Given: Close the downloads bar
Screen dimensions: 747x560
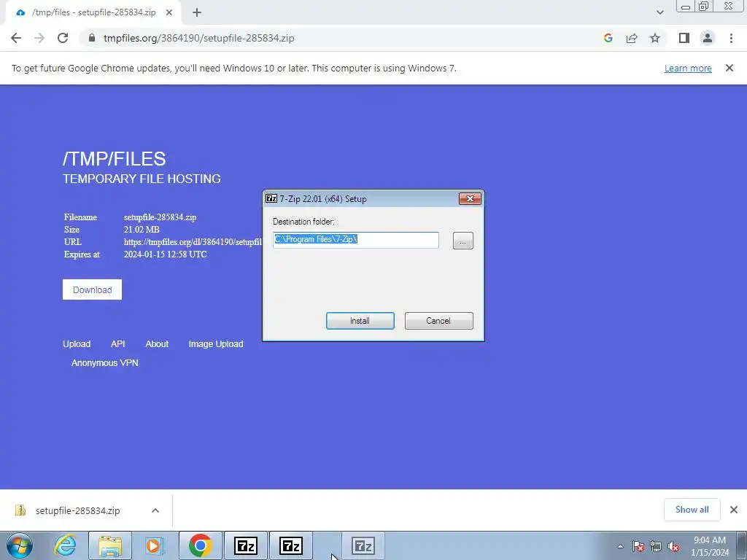Looking at the screenshot, I should click(x=734, y=510).
